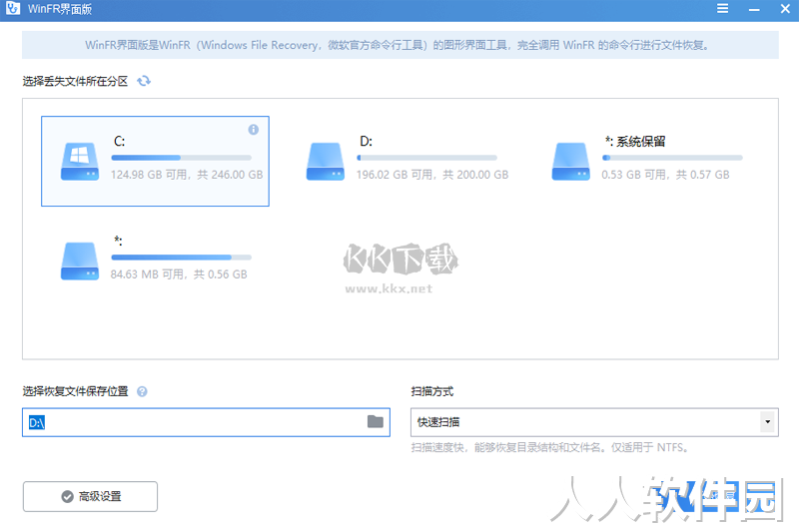Click the 'D:' drive label
Image resolution: width=799 pixels, height=532 pixels.
[x=366, y=141]
